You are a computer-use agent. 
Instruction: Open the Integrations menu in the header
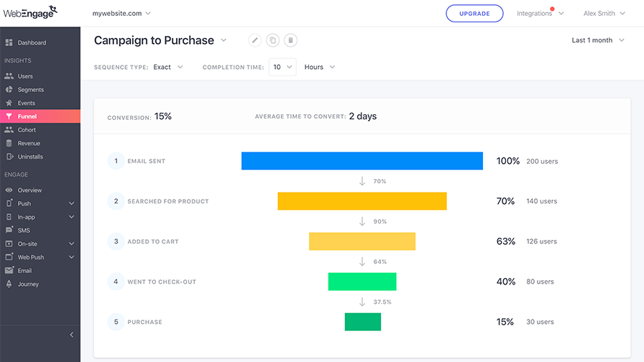[540, 14]
